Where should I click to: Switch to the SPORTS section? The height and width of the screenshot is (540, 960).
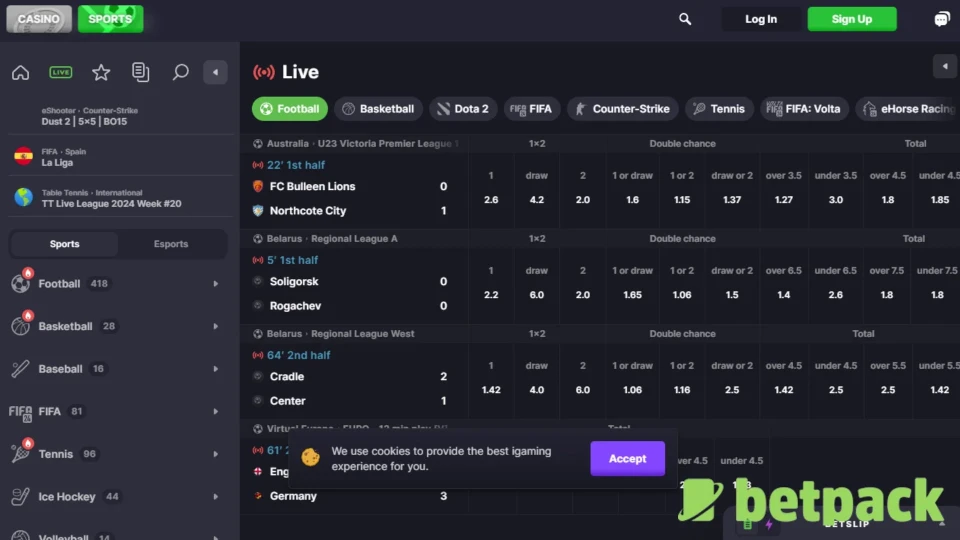coord(110,19)
